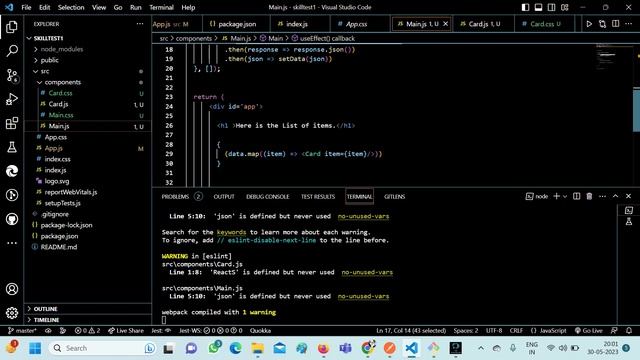This screenshot has height=360, width=640.
Task: Open the Edge tools icon in activity bar
Action: click(x=12, y=171)
